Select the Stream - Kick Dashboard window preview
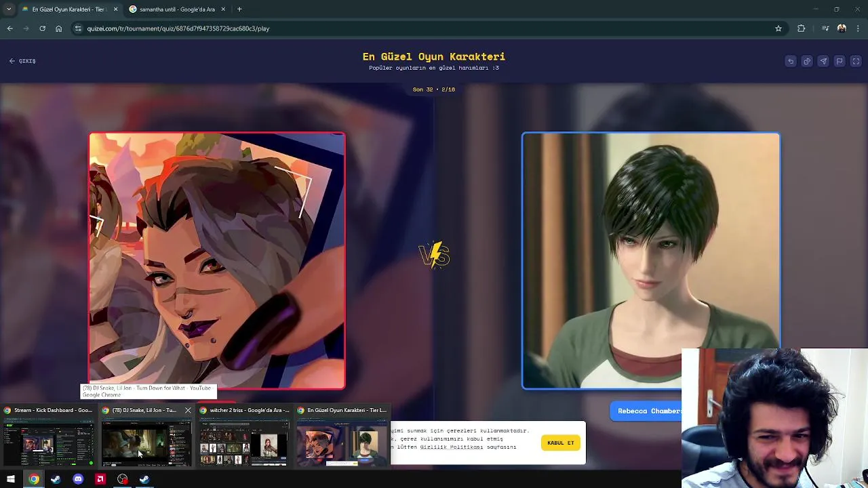Image resolution: width=868 pixels, height=488 pixels. click(x=49, y=436)
